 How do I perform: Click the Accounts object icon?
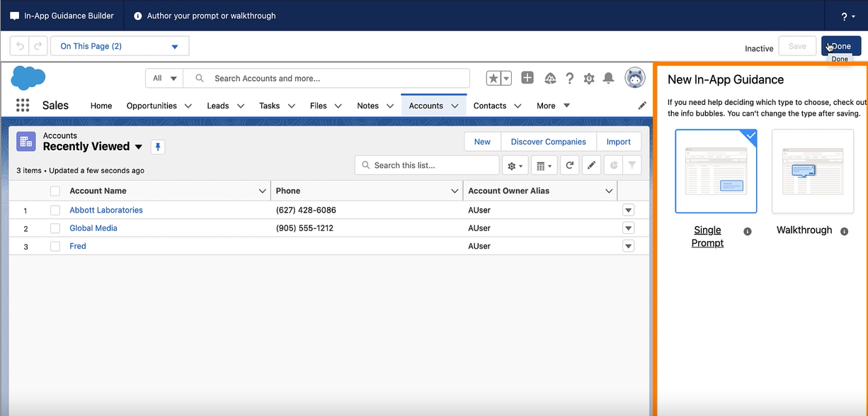[26, 142]
